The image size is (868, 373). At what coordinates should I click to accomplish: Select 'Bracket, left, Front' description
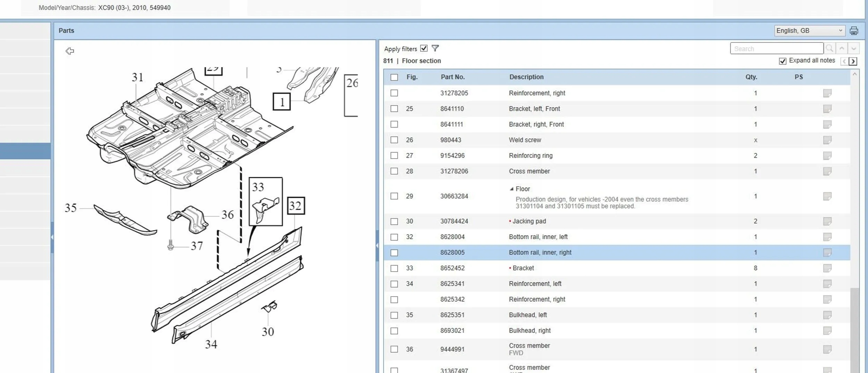pos(534,109)
